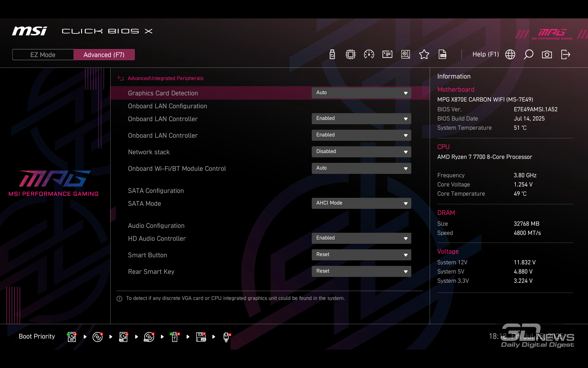The image size is (588, 368).
Task: Click the MSI logo
Action: (x=29, y=31)
